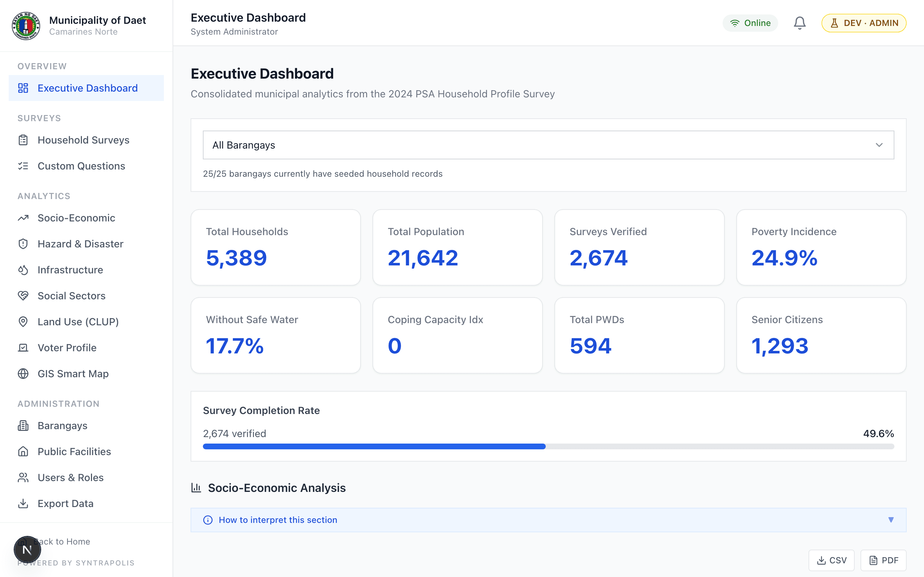Download report as PDF

884,560
